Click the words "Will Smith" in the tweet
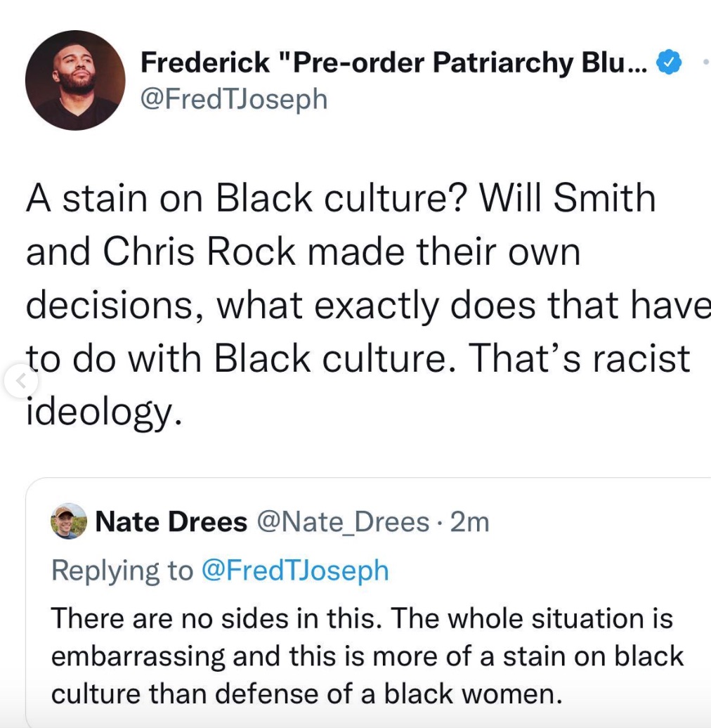 (x=568, y=199)
